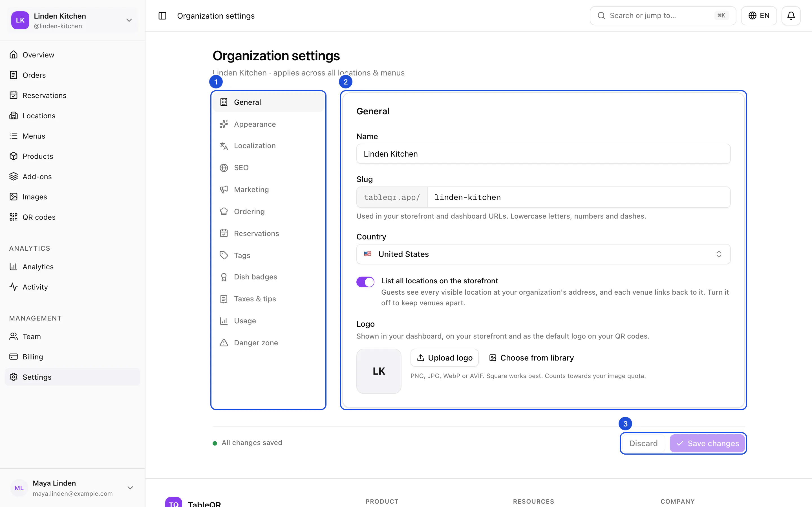This screenshot has height=507, width=812.
Task: Click the slug input field linden-kitchen
Action: click(579, 197)
